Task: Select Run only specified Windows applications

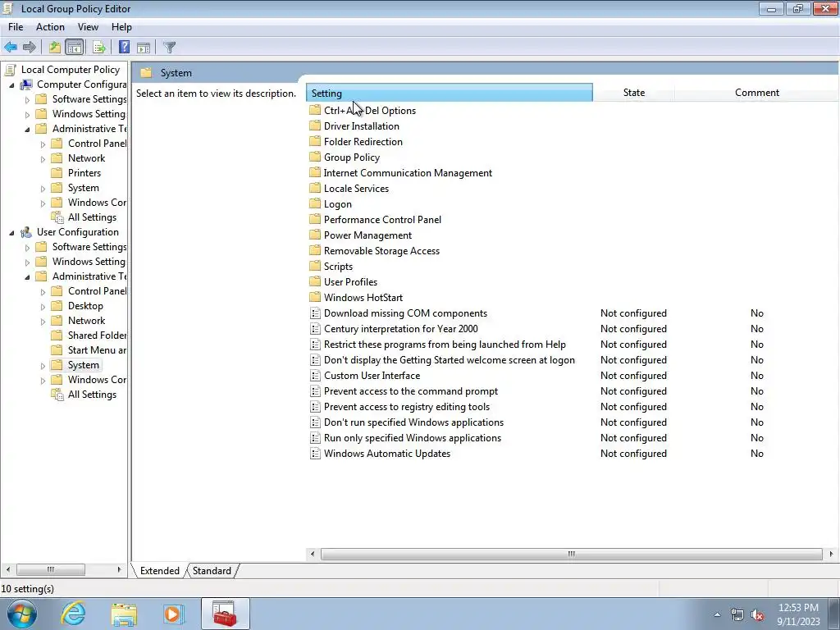Action: point(413,438)
